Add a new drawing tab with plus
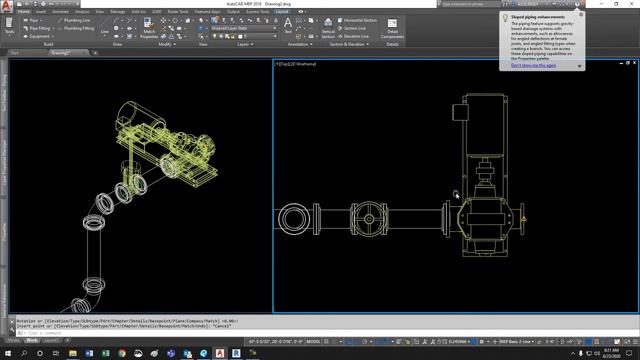 coord(95,53)
